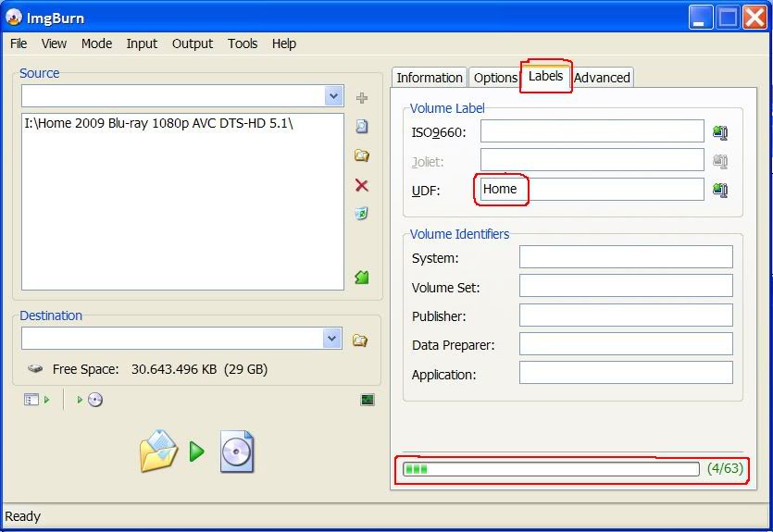Image resolution: width=773 pixels, height=532 pixels.
Task: Click the browse for file icon beside Source list
Action: pyautogui.click(x=362, y=127)
